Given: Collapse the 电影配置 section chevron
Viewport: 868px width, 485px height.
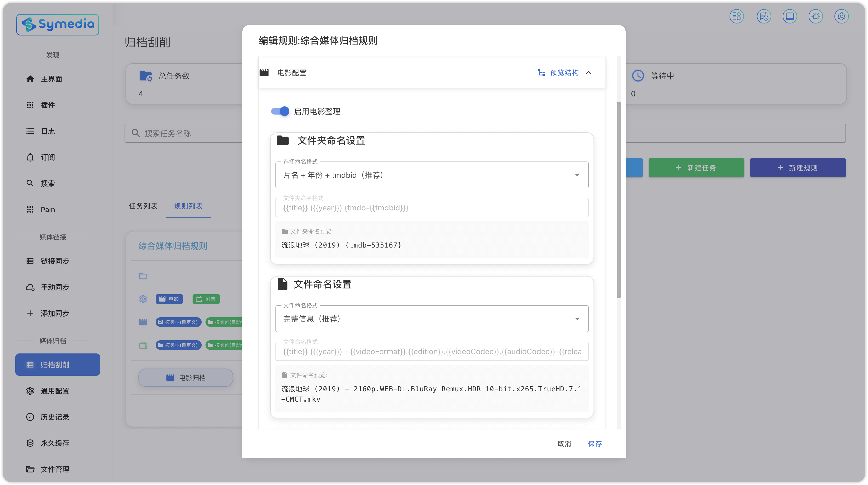Looking at the screenshot, I should coord(589,73).
